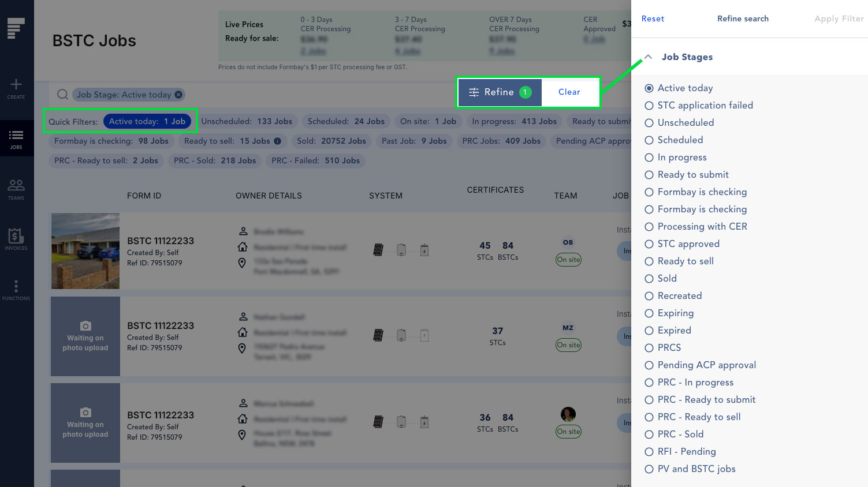
Task: Select the RFI - Pending radio option
Action: tap(649, 452)
